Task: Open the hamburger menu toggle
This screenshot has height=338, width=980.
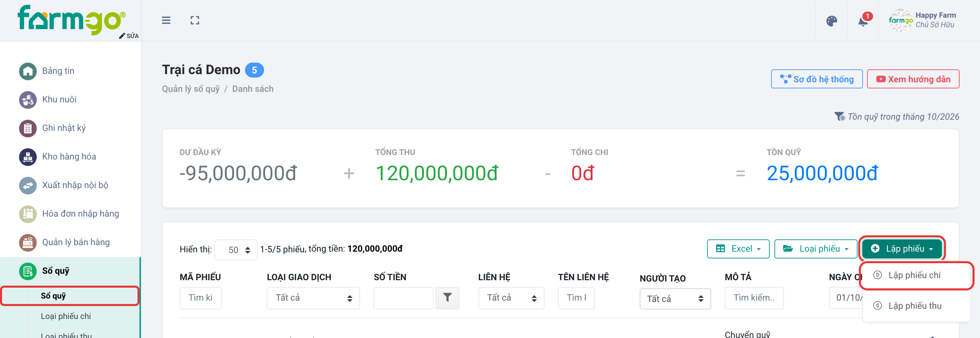Action: tap(166, 20)
